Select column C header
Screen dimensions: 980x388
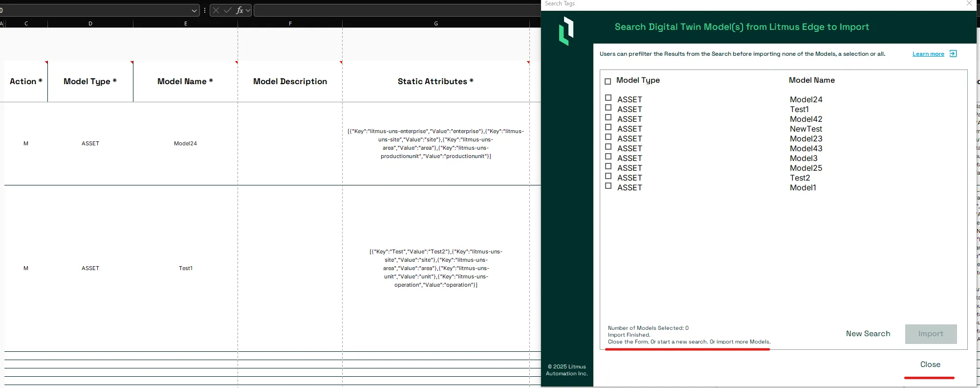(x=26, y=23)
